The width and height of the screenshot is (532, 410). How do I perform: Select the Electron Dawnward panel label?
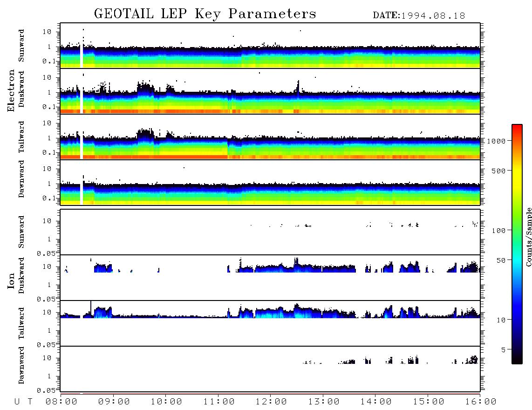pos(21,179)
